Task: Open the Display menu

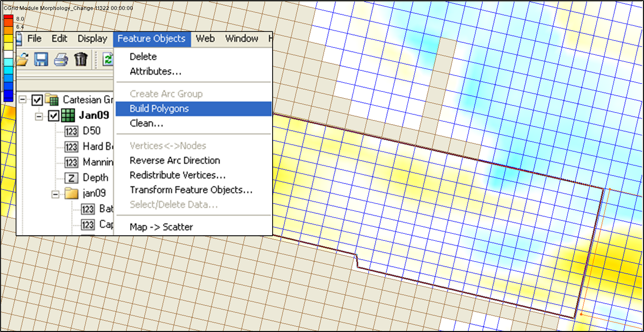Action: click(x=92, y=39)
